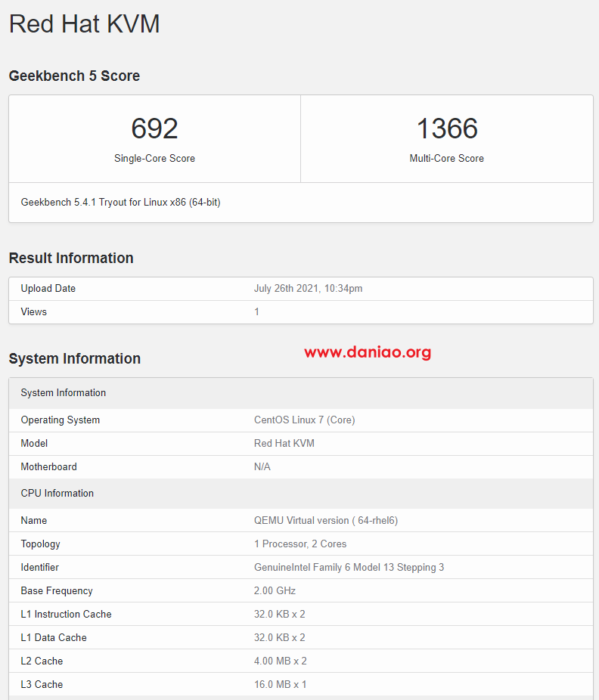Click the Single-Core Score label
Viewport: 599px width, 700px height.
tap(154, 159)
